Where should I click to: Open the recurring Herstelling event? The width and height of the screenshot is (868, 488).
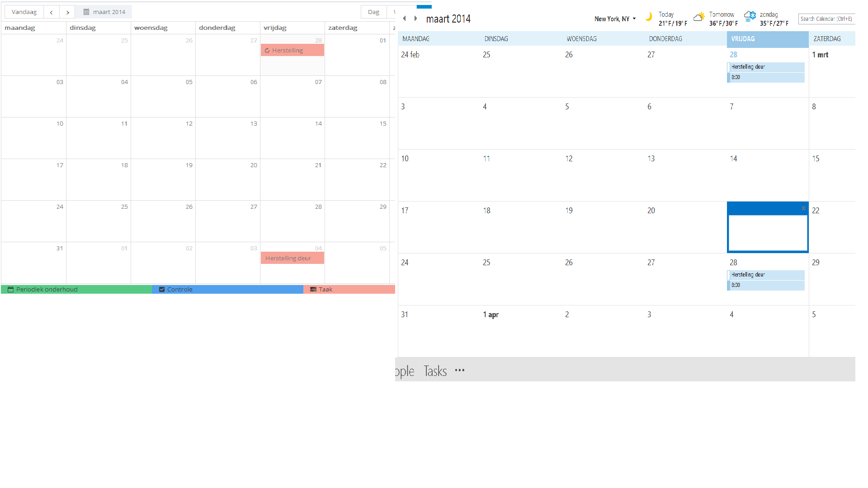(x=292, y=51)
